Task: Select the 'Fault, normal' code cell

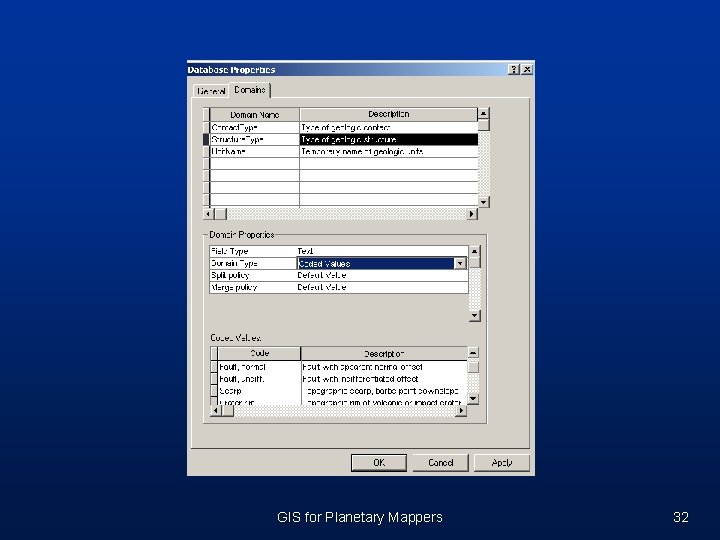Action: [259, 367]
